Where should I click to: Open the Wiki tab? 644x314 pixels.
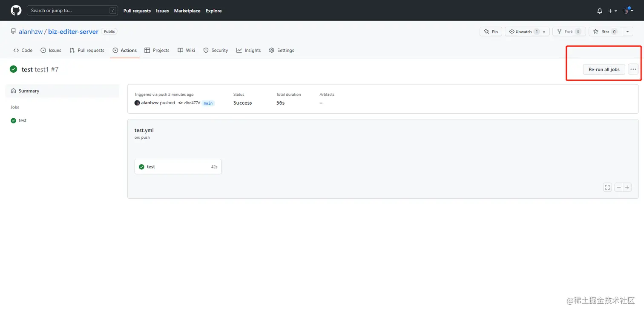[x=186, y=50]
